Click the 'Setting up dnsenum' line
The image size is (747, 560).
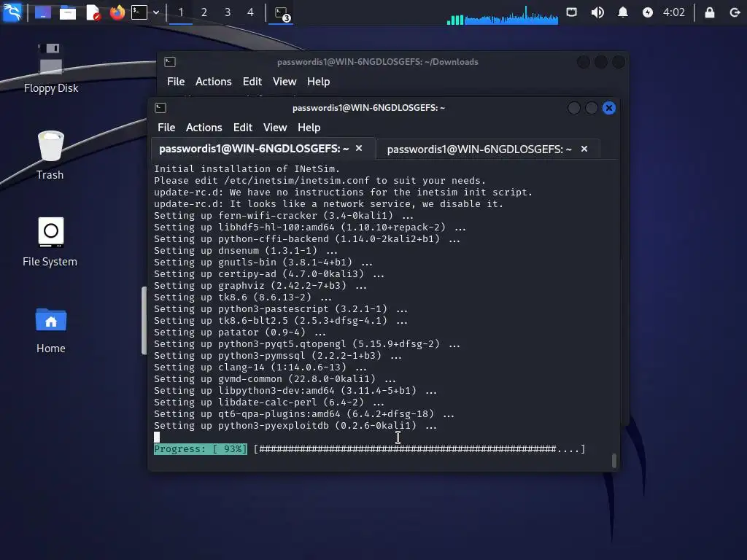pyautogui.click(x=245, y=251)
